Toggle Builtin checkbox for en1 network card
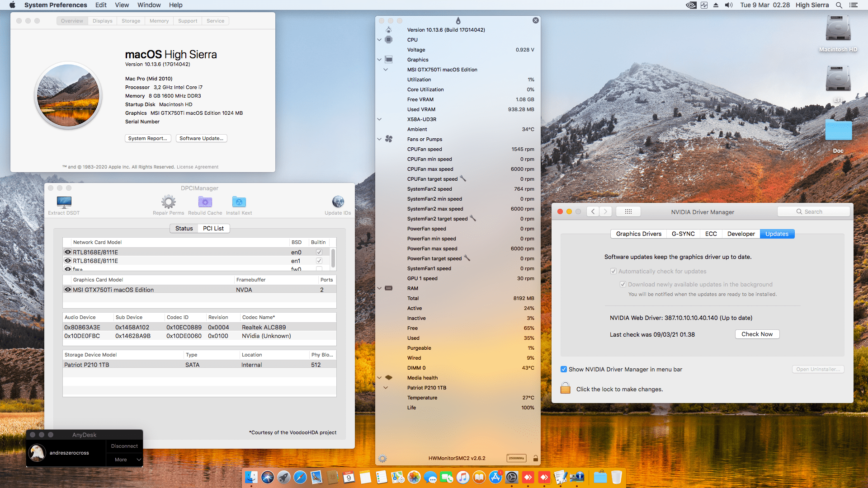 tap(319, 261)
